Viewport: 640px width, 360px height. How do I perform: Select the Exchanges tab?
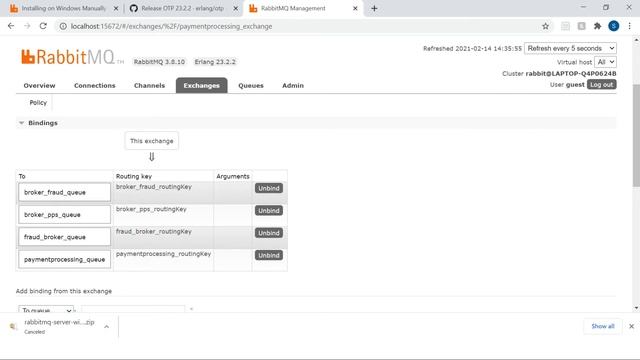pyautogui.click(x=202, y=85)
